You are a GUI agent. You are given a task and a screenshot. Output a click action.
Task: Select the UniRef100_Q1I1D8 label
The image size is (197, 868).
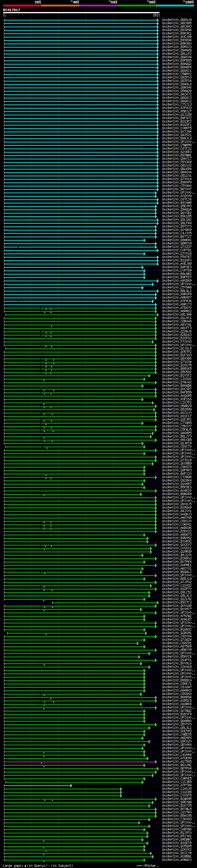[177, 115]
